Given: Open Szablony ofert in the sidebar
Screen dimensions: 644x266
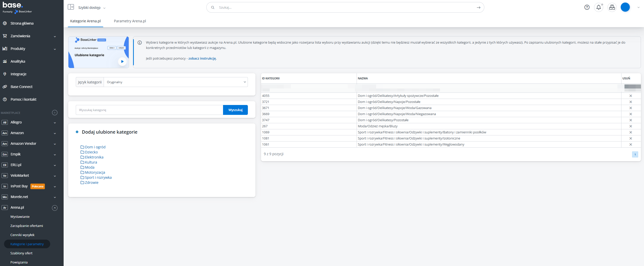Looking at the screenshot, I should (21, 253).
